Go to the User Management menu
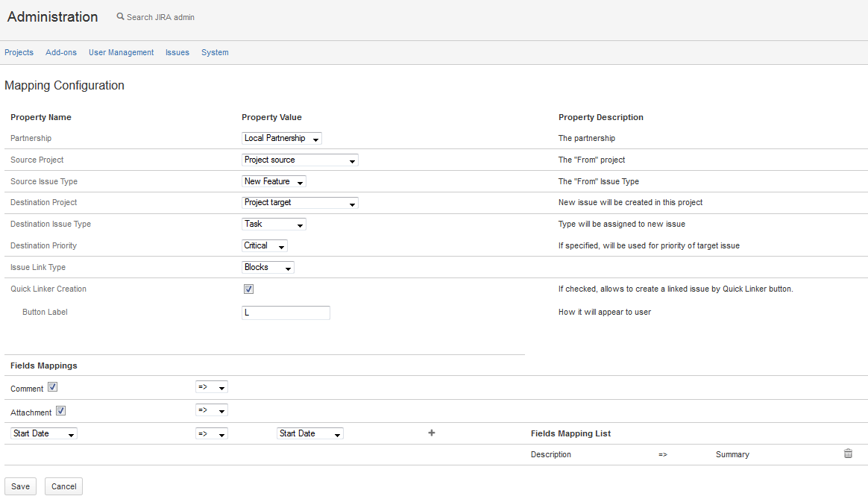The width and height of the screenshot is (868, 502). 121,52
